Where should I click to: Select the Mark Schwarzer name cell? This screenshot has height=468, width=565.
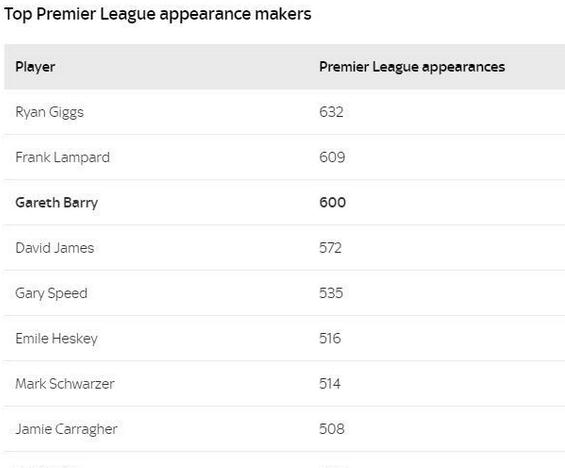pos(65,384)
